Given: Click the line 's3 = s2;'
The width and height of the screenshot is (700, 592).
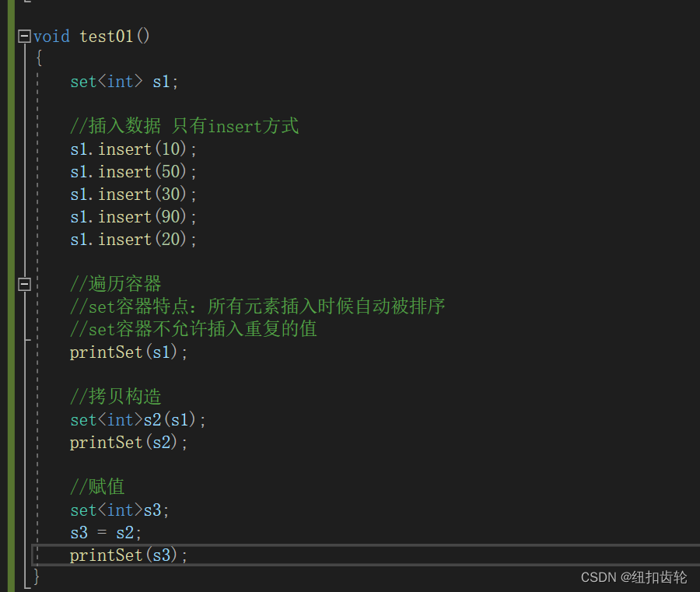Looking at the screenshot, I should [x=106, y=533].
